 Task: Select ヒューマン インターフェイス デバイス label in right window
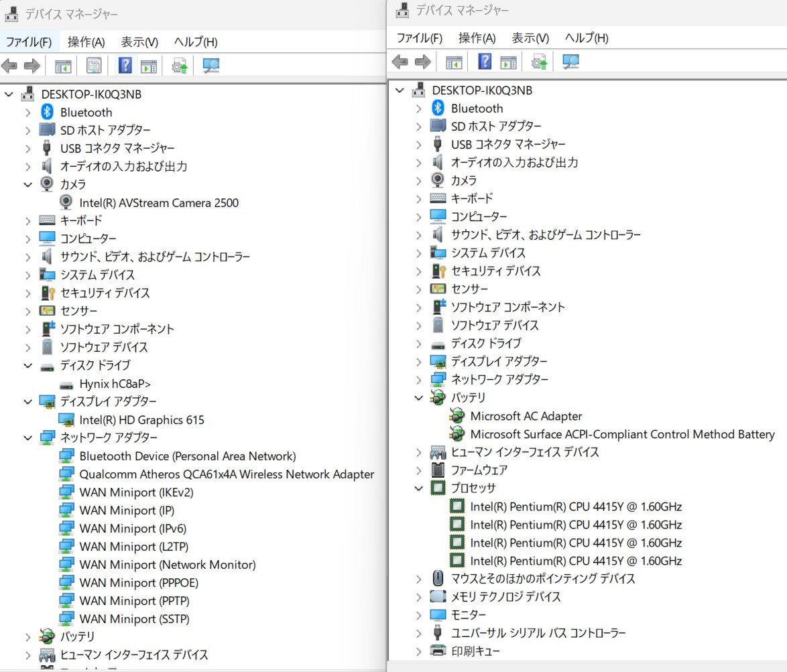(x=525, y=452)
